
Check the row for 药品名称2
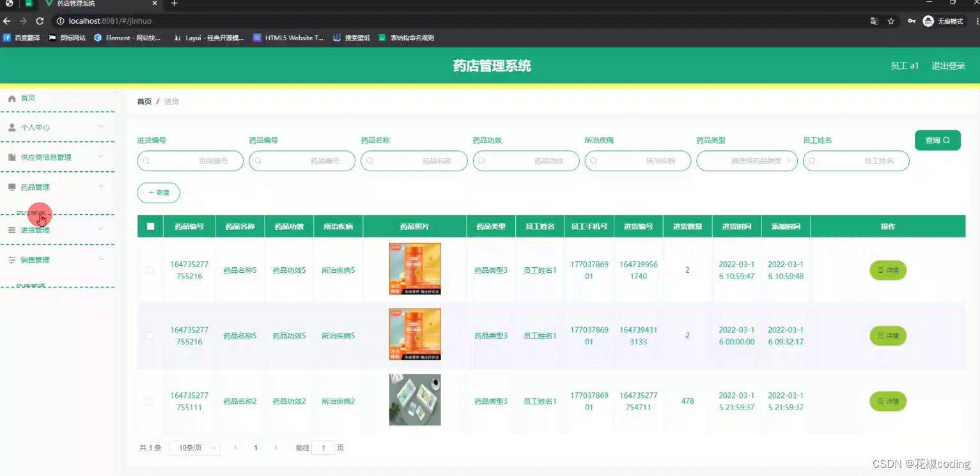point(150,401)
